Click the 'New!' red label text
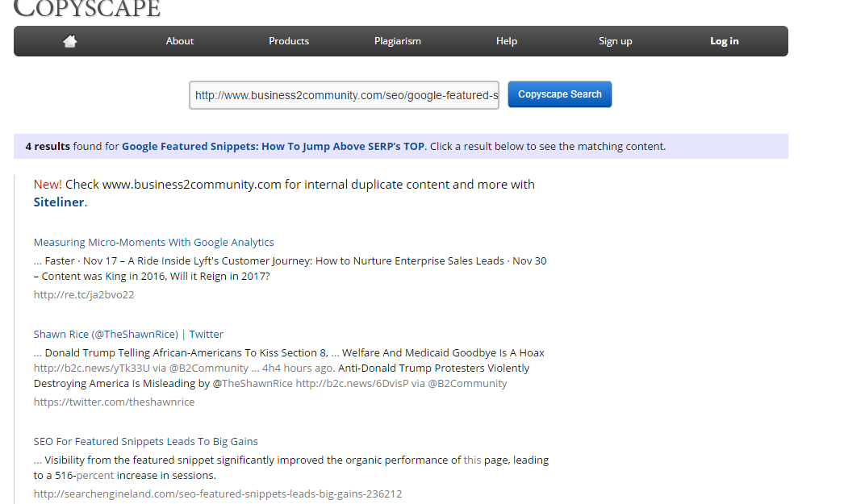 (x=48, y=185)
